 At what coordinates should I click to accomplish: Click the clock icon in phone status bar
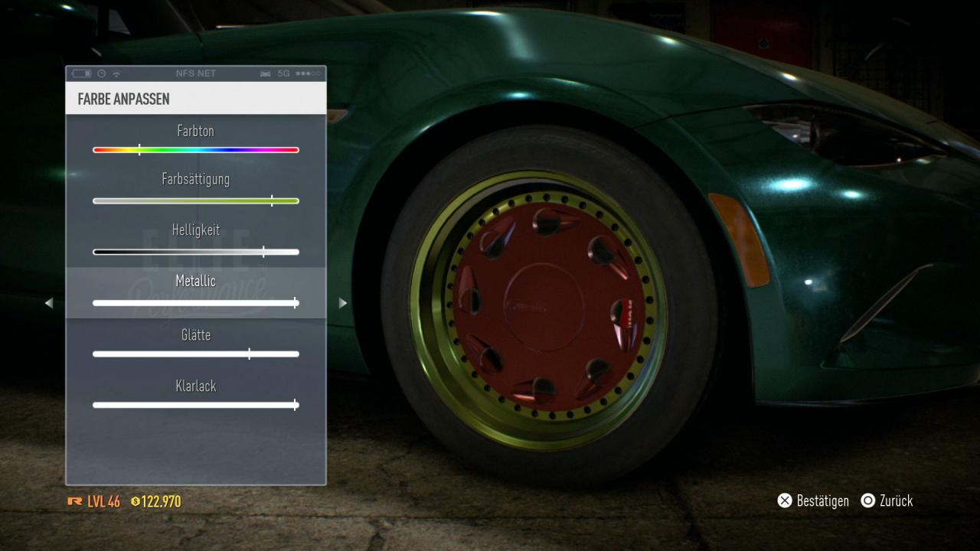click(x=102, y=73)
